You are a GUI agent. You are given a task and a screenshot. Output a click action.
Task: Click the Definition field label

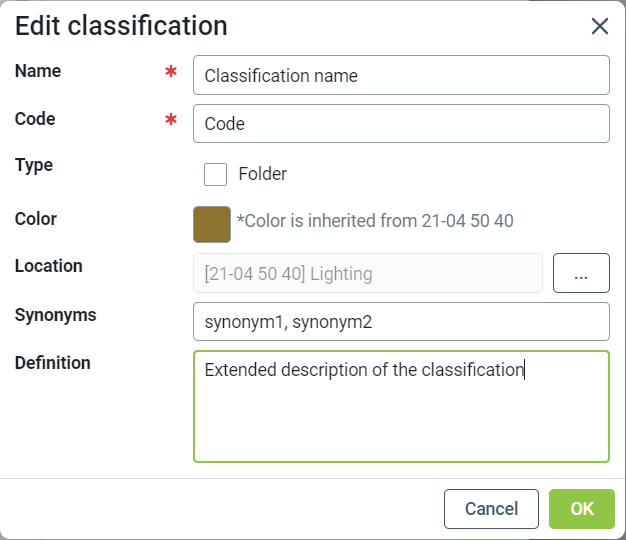pyautogui.click(x=53, y=363)
